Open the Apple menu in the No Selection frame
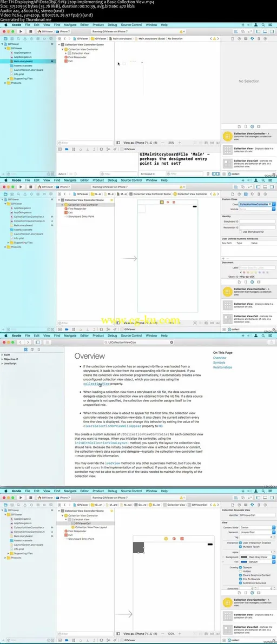This screenshot has height=644, width=277. click(x=5, y=25)
